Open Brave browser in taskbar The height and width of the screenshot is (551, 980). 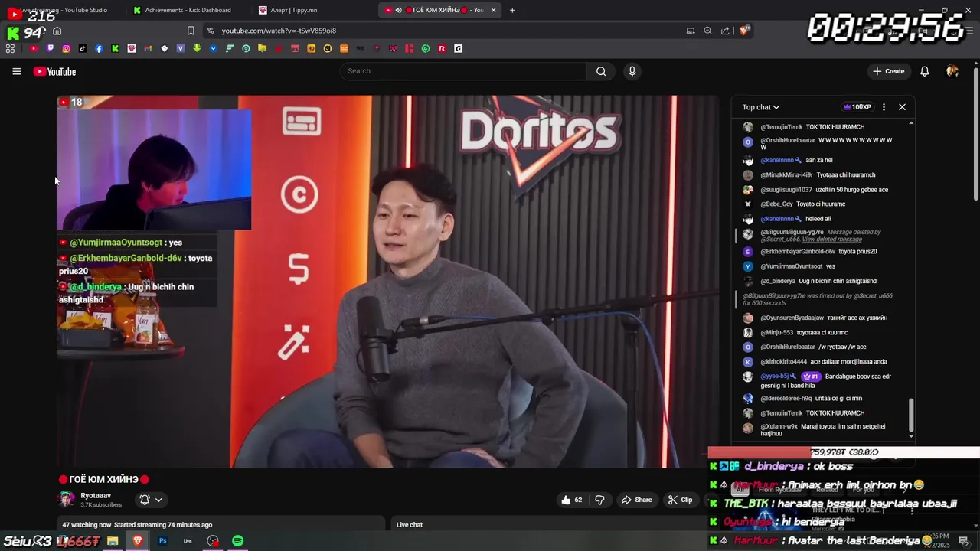coord(138,541)
